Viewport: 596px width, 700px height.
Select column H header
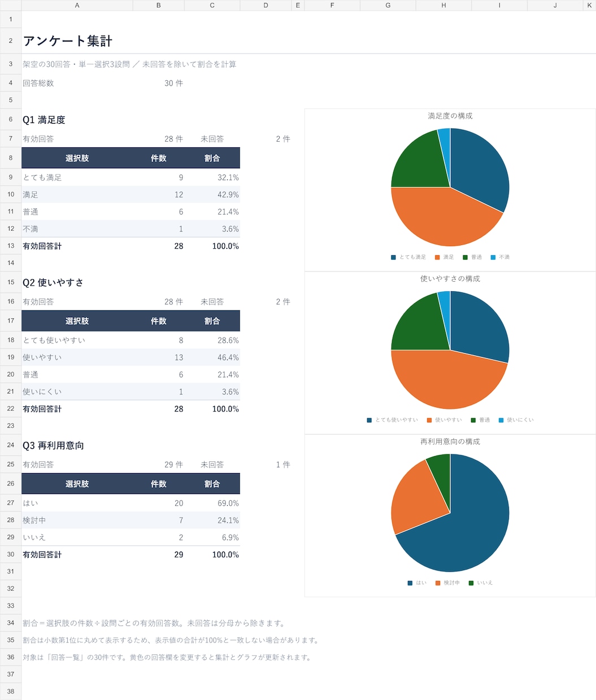pos(443,5)
